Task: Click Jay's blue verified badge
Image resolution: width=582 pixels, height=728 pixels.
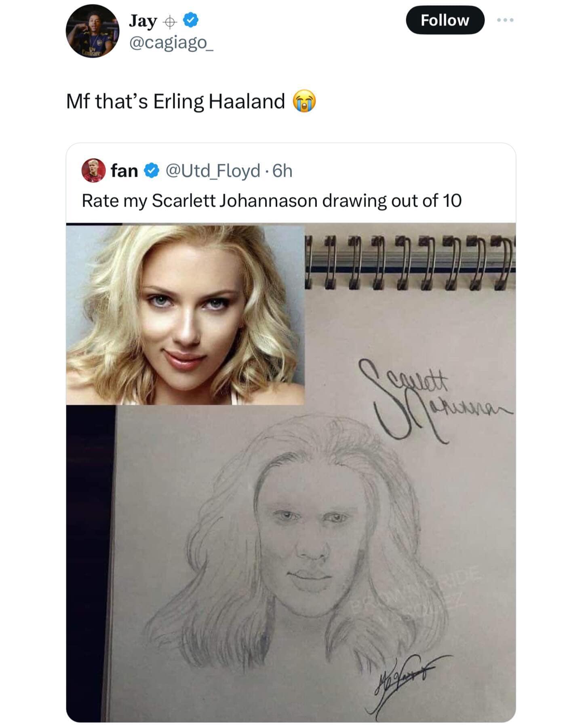Action: (191, 20)
